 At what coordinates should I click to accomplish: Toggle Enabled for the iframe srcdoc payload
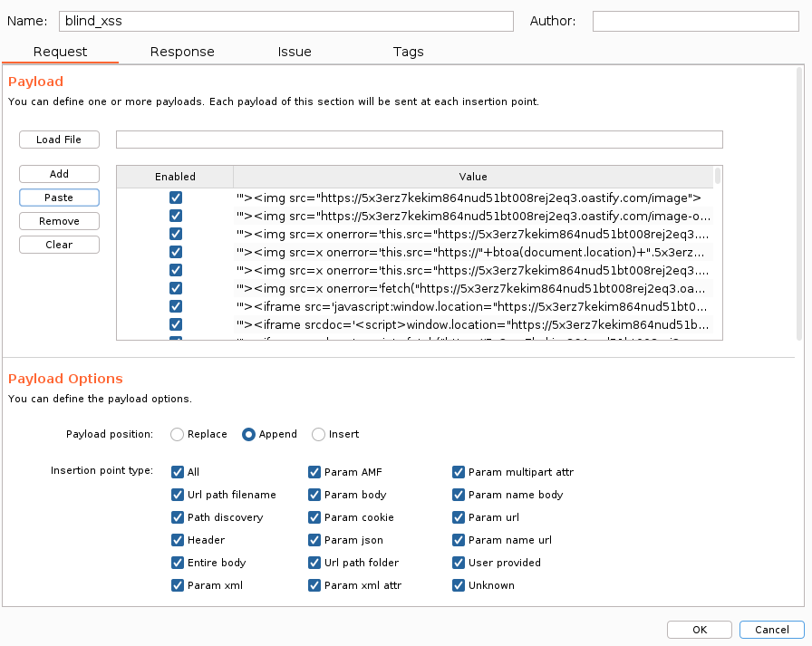(176, 324)
